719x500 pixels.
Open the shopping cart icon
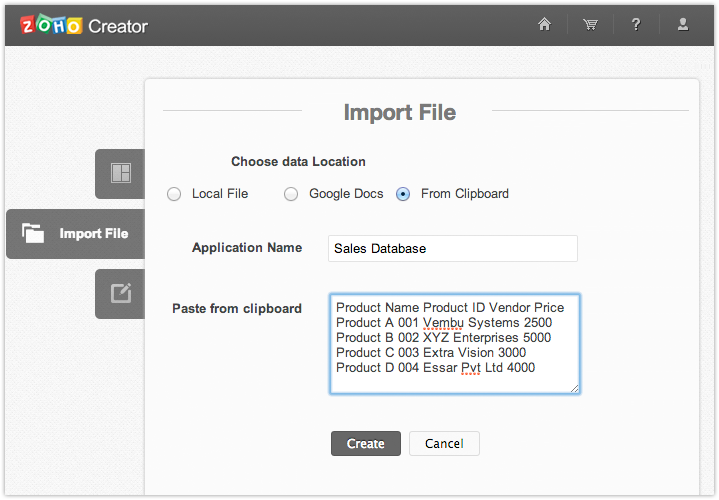click(591, 25)
